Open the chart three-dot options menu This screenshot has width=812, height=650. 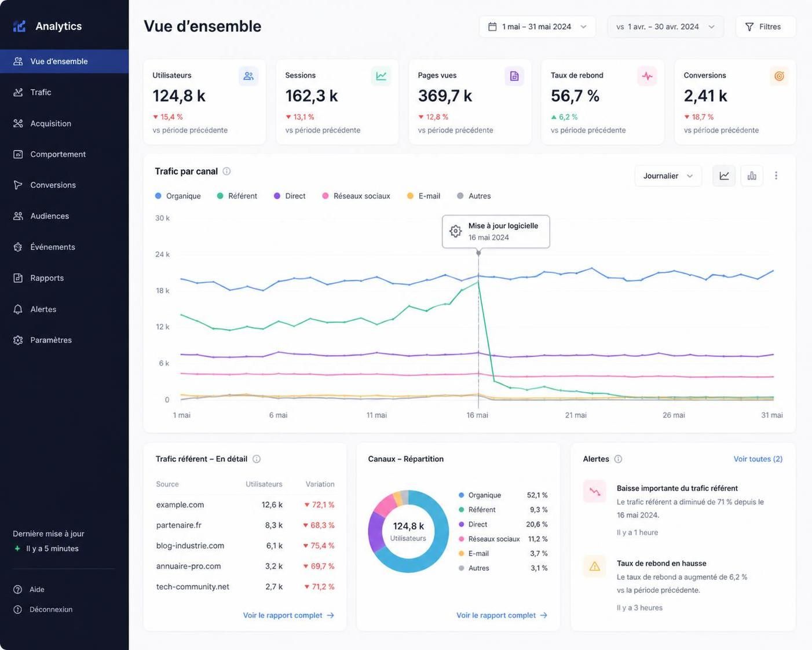[776, 176]
